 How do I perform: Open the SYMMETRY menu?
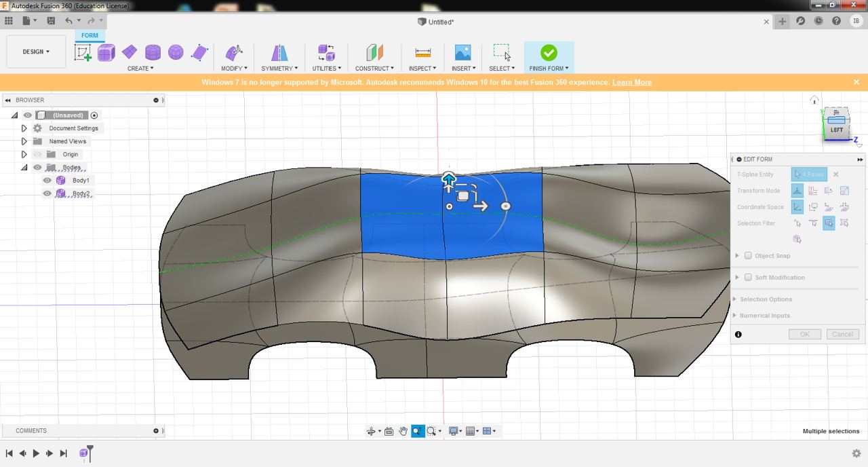pos(279,69)
